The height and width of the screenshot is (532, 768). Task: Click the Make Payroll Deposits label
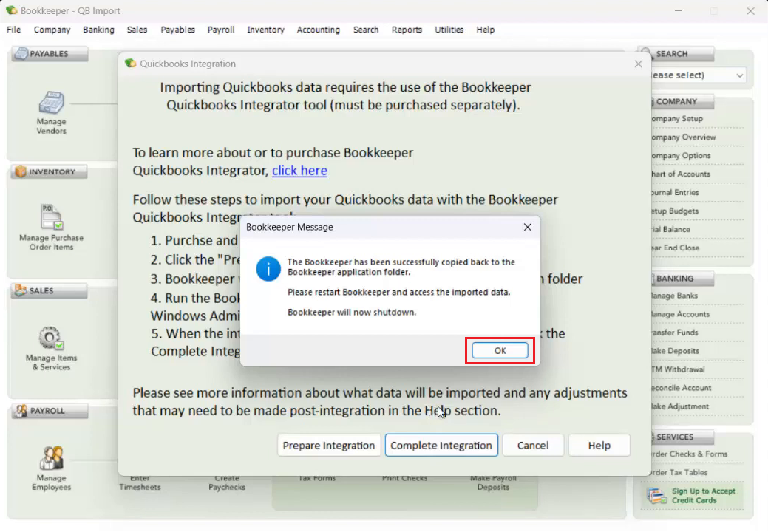493,483
